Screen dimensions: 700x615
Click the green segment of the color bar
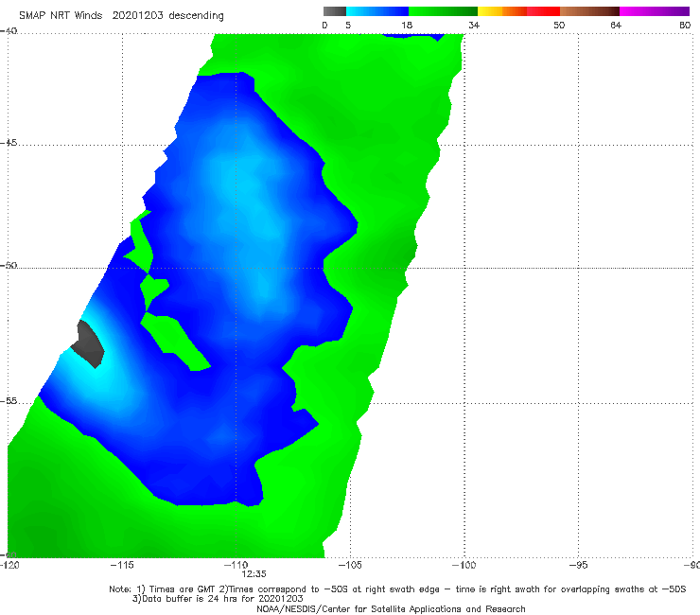(443, 11)
